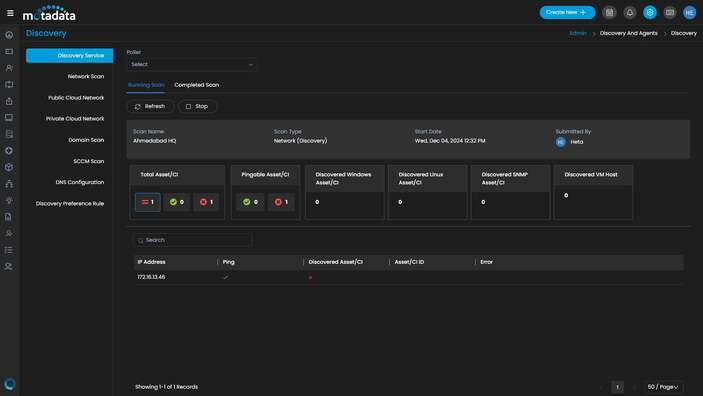This screenshot has height=396, width=703.
Task: Filter Total Asset/CI by red failed count
Action: [x=207, y=202]
